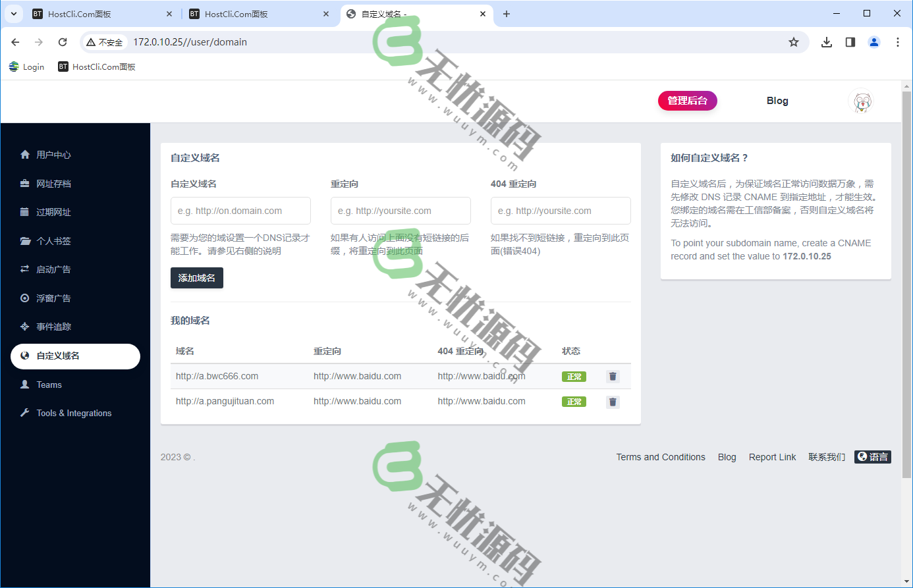913x588 pixels.
Task: Open 用户中心 in the sidebar
Action: pos(53,155)
